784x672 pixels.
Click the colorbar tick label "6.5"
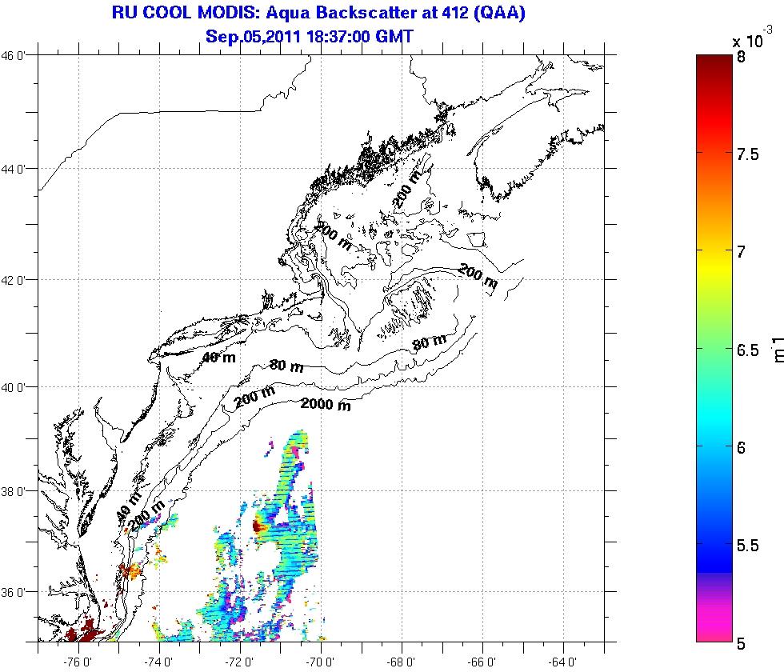point(747,350)
